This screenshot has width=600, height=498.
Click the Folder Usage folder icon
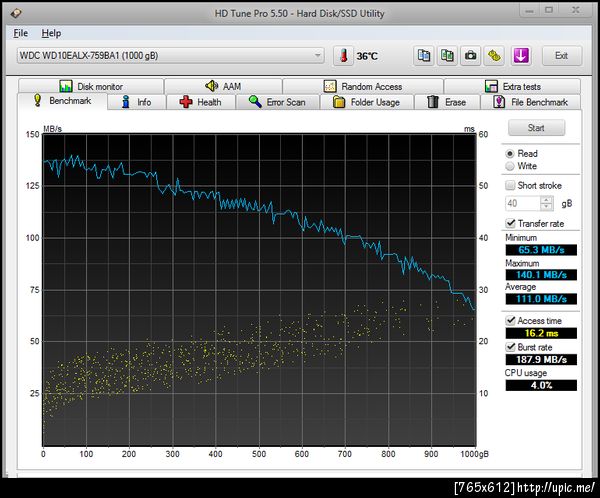pos(339,102)
